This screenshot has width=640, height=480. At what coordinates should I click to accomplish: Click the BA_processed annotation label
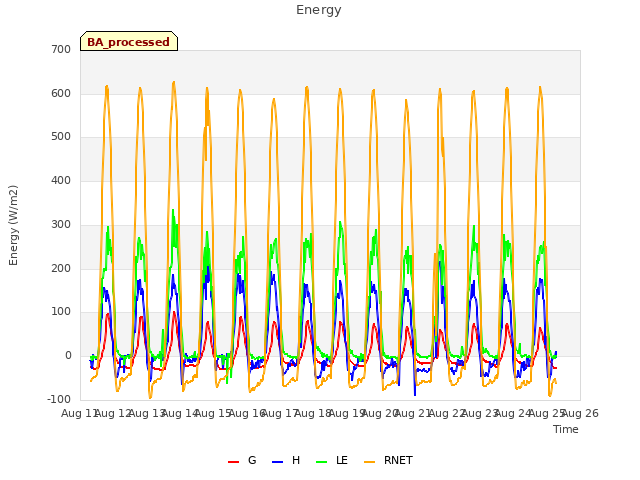click(129, 42)
